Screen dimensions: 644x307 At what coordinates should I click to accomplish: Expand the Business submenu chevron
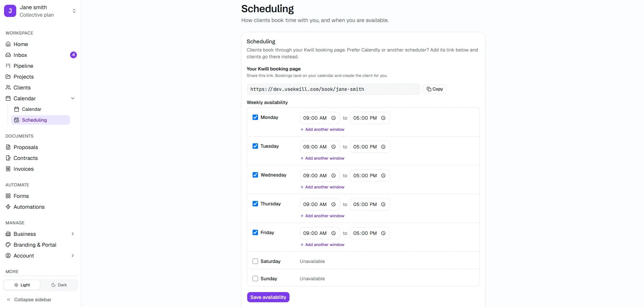coord(73,234)
